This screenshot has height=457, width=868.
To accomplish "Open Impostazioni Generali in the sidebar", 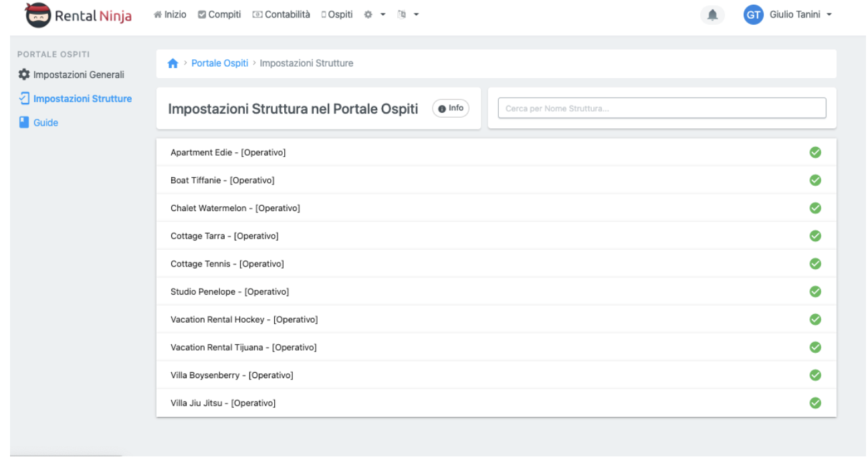I will (78, 74).
